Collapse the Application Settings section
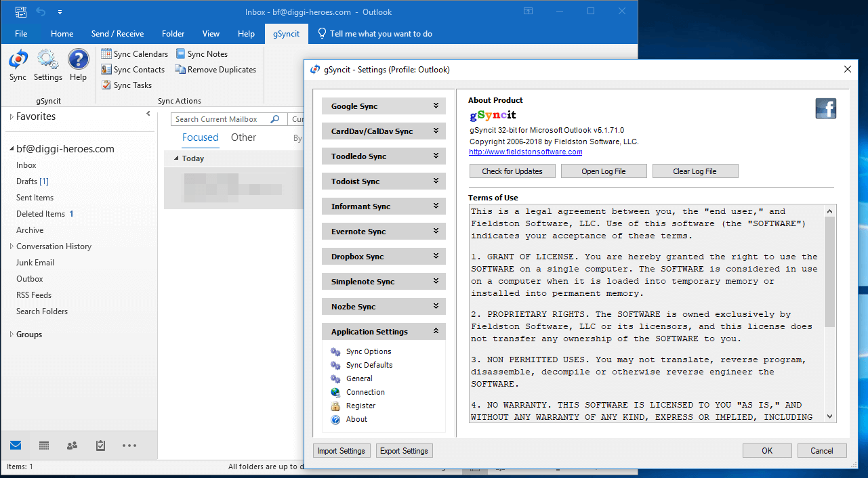This screenshot has height=478, width=868. (x=384, y=332)
